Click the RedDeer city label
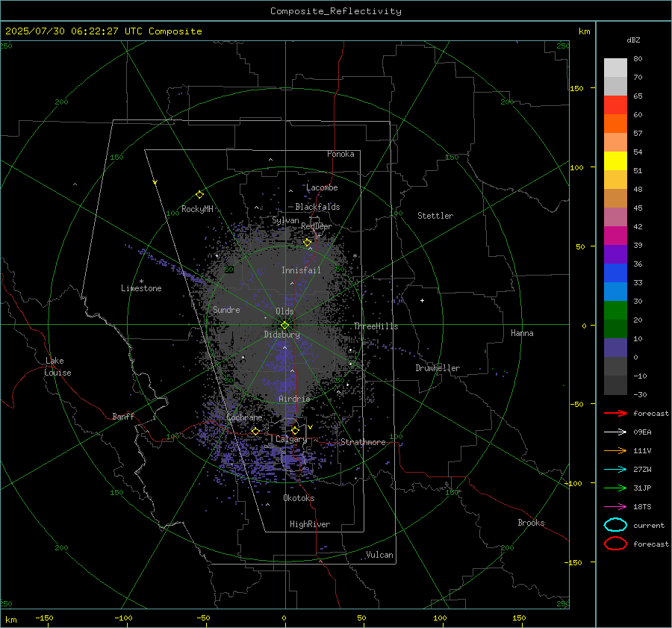672x628 pixels. tap(317, 226)
